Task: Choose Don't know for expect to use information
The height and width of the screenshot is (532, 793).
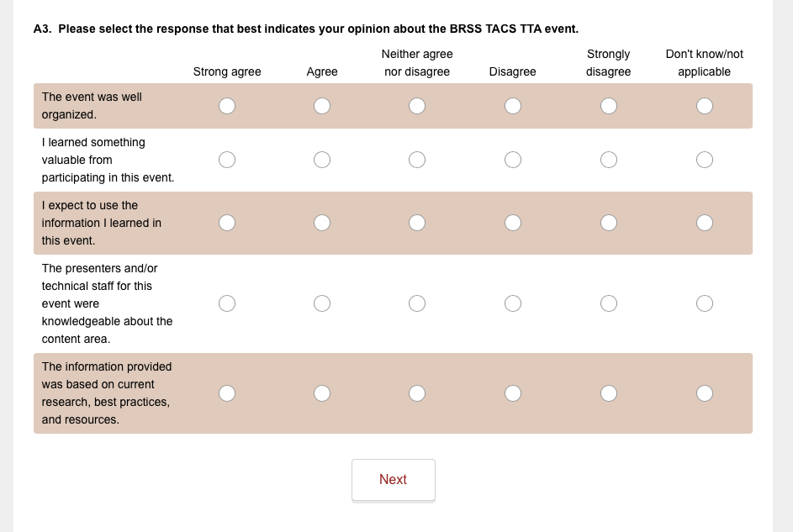Action: (x=705, y=223)
